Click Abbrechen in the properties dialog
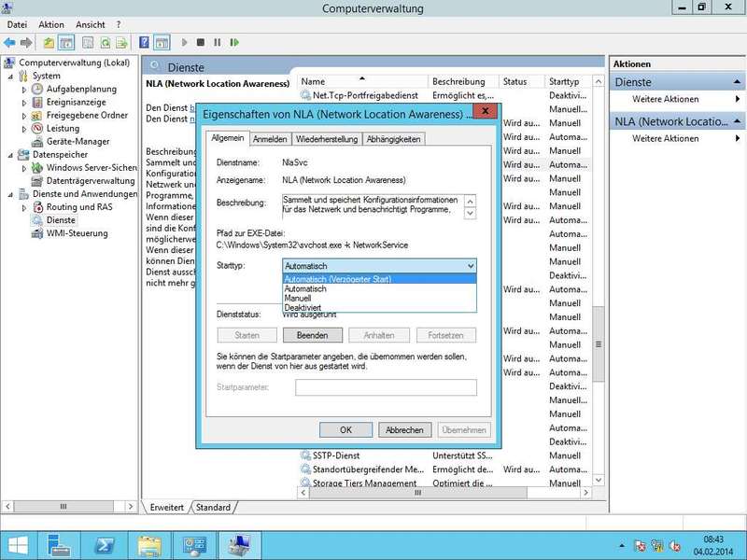 tap(404, 430)
